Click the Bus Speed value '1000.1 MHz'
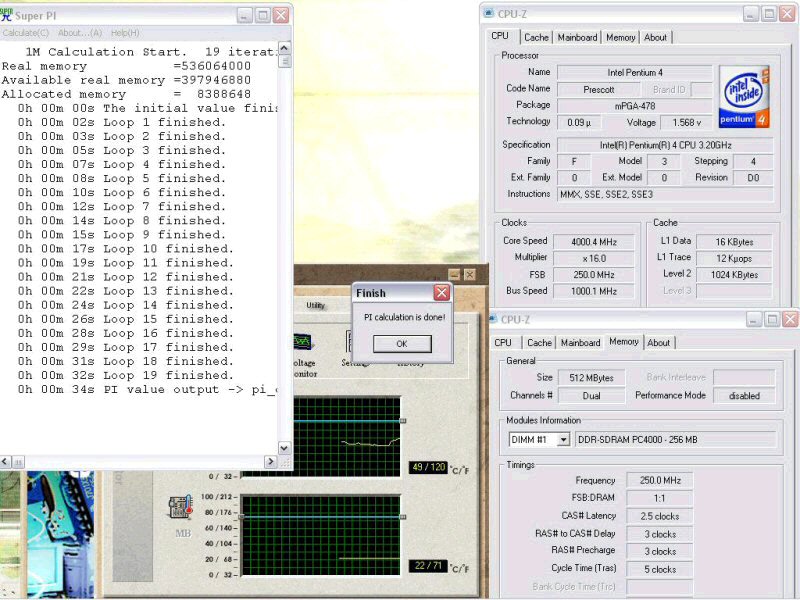This screenshot has width=800, height=600. [594, 291]
